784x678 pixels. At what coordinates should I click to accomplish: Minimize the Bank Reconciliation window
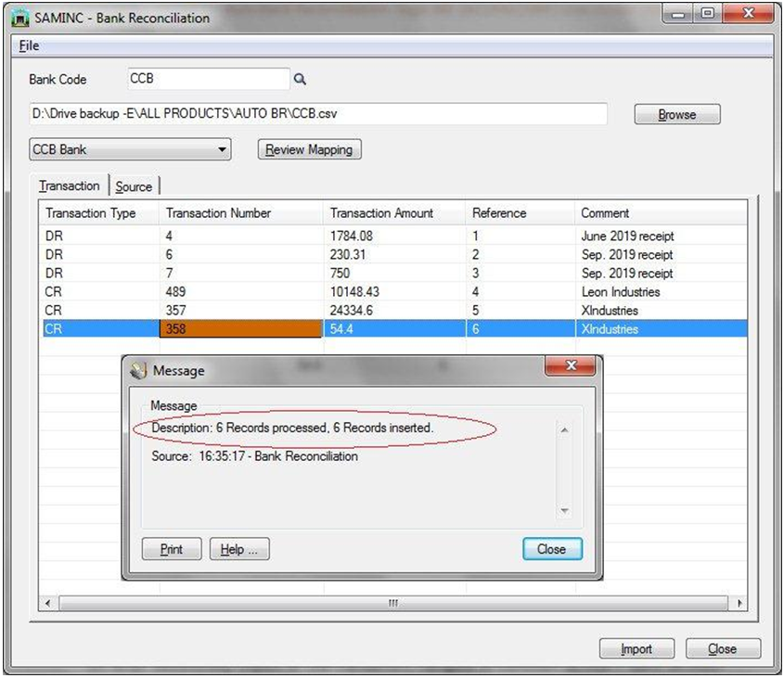[x=677, y=14]
